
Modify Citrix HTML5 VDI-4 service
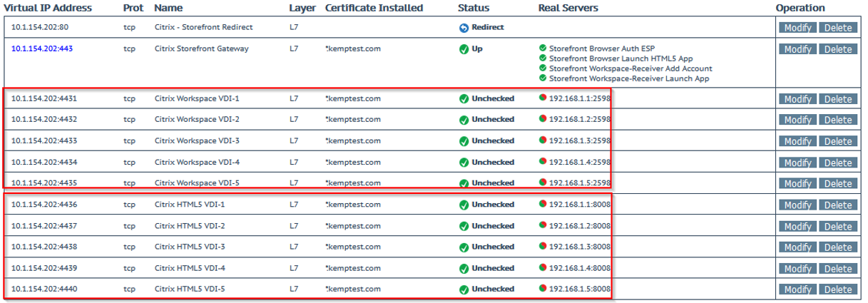797,269
